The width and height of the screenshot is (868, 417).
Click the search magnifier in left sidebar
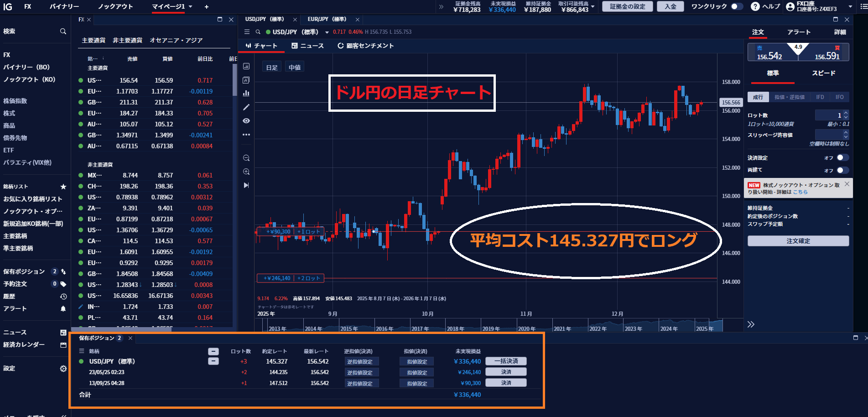[63, 31]
